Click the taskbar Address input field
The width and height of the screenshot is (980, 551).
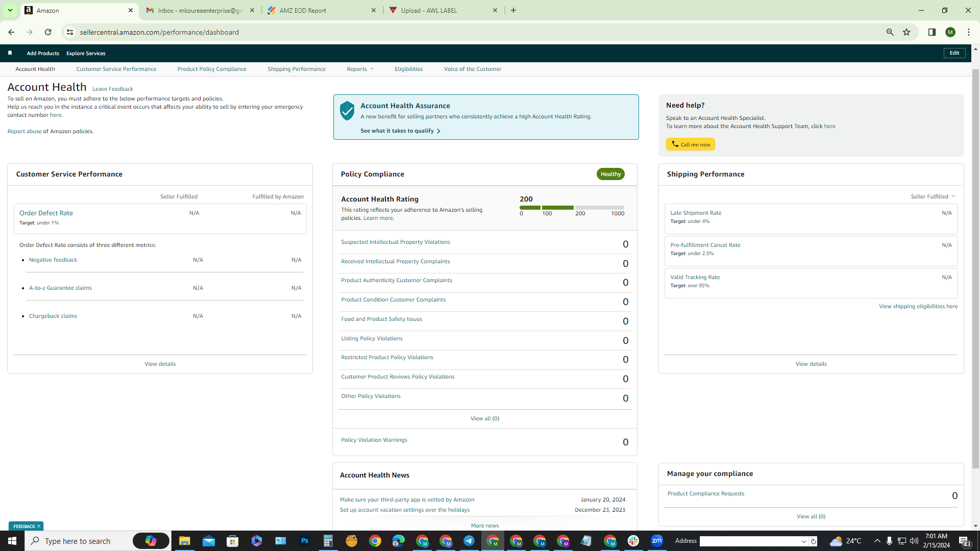pyautogui.click(x=749, y=541)
